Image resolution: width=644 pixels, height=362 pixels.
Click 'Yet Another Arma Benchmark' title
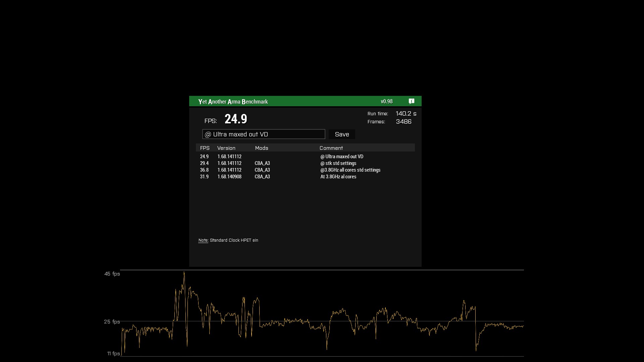point(233,102)
